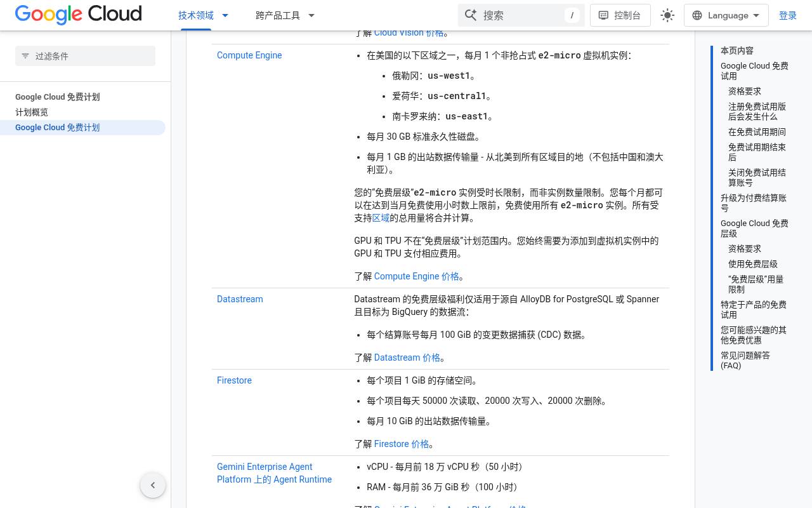Jump to 免费试用期结束后 section

757,152
